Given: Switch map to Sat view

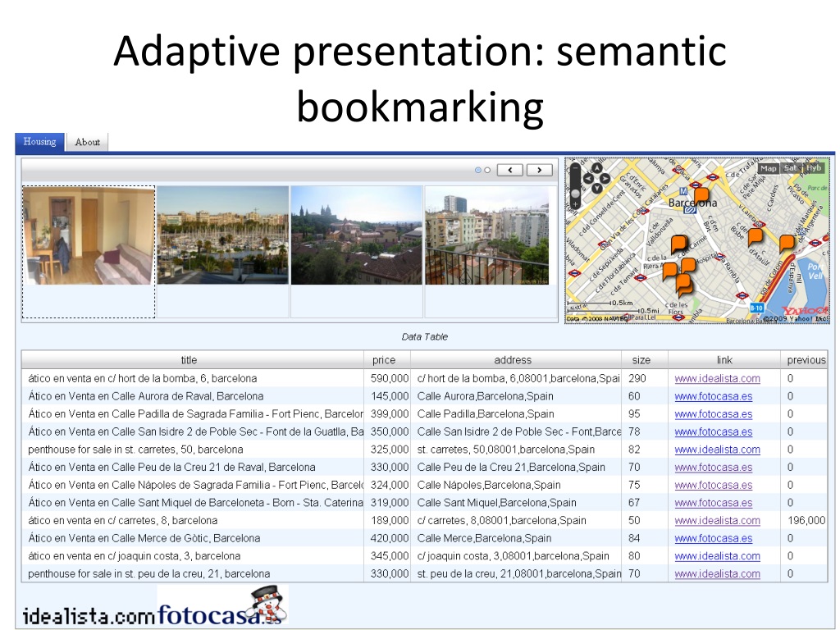Looking at the screenshot, I should point(790,168).
